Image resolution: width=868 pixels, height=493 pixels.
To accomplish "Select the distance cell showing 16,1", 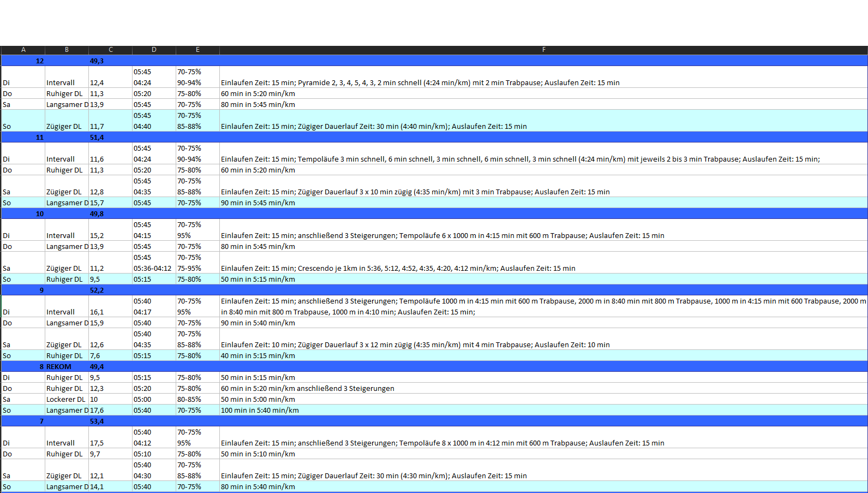I will coord(97,312).
